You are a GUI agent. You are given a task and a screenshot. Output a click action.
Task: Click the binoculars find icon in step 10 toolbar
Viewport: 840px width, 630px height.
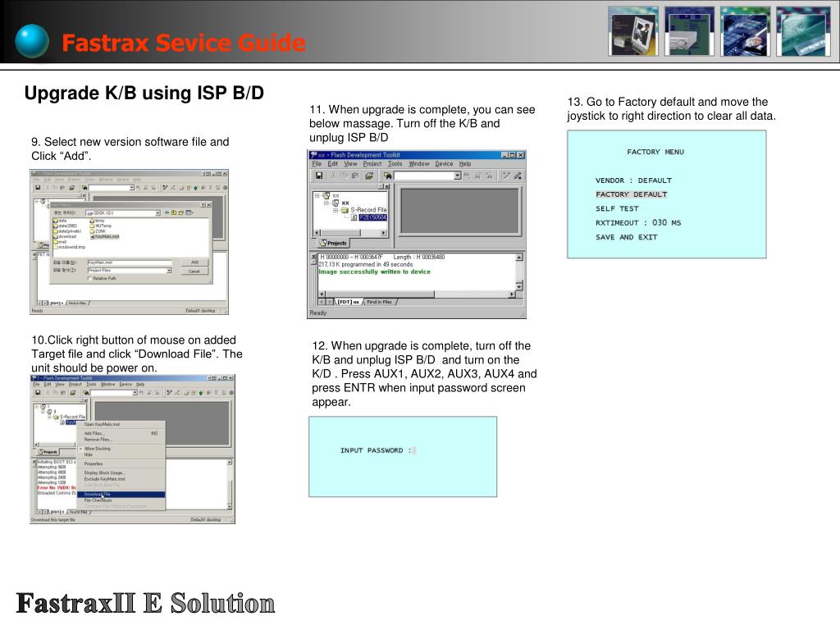tap(86, 393)
